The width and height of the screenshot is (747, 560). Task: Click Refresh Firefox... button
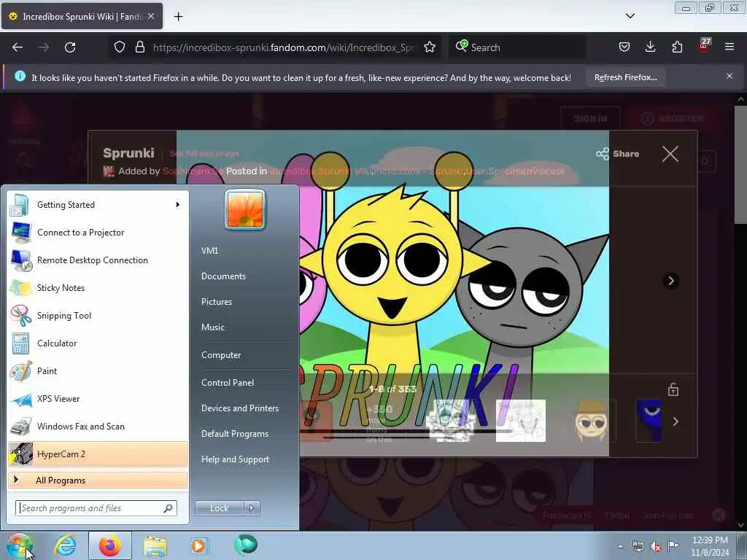[625, 77]
